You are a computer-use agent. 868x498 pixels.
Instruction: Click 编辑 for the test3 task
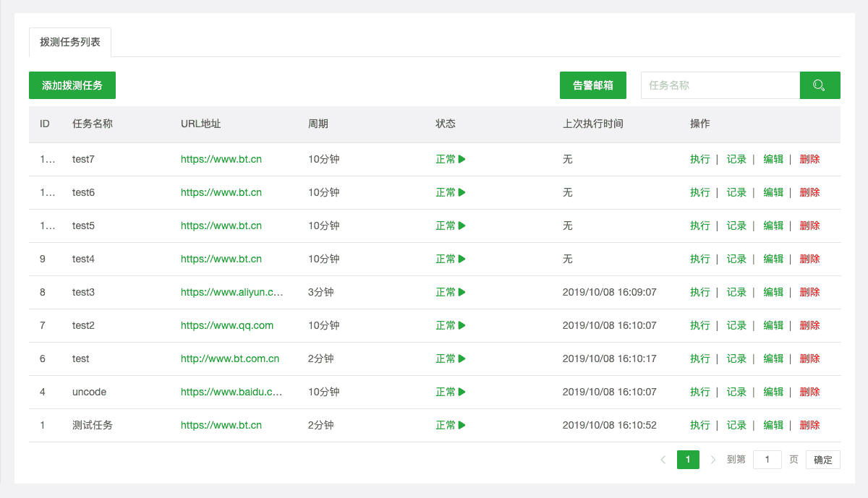(x=773, y=292)
